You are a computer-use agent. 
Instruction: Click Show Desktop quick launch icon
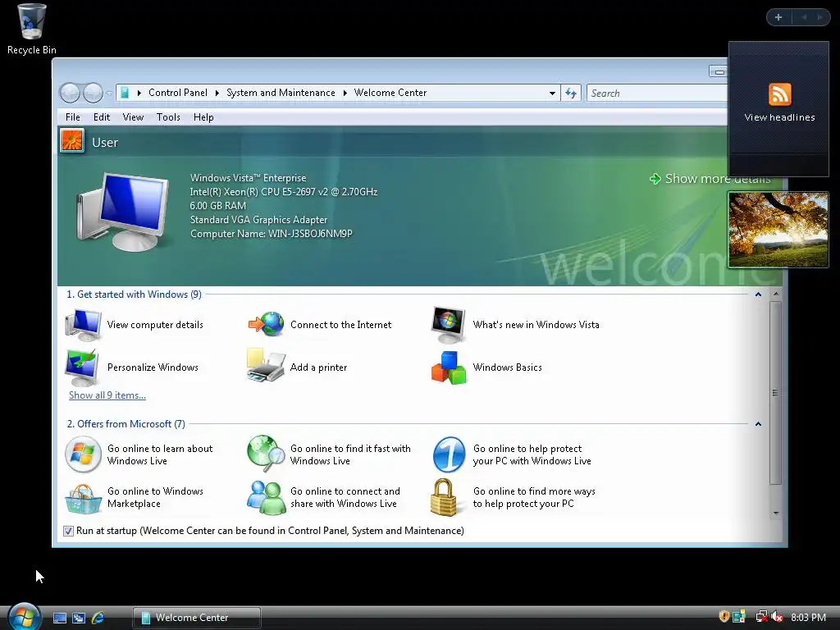click(x=60, y=618)
